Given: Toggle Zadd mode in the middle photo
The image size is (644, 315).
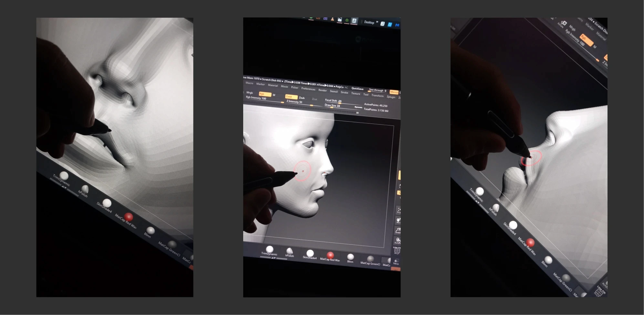Looking at the screenshot, I should pos(291,96).
